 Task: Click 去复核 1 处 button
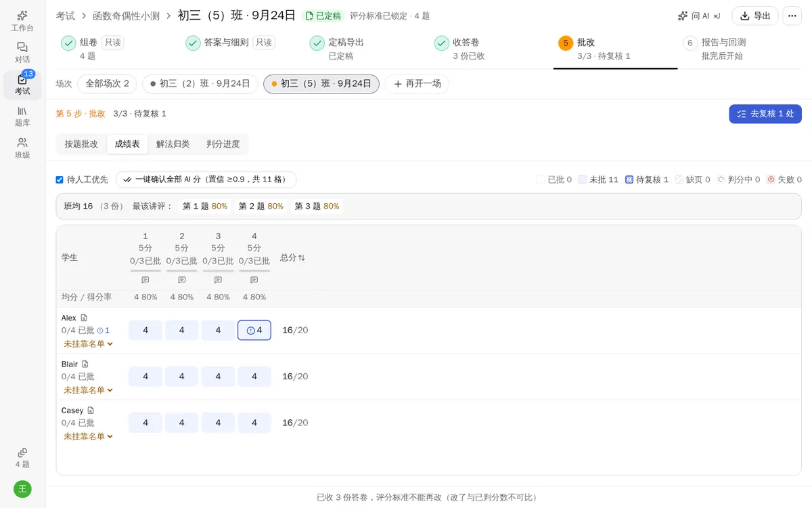(765, 114)
